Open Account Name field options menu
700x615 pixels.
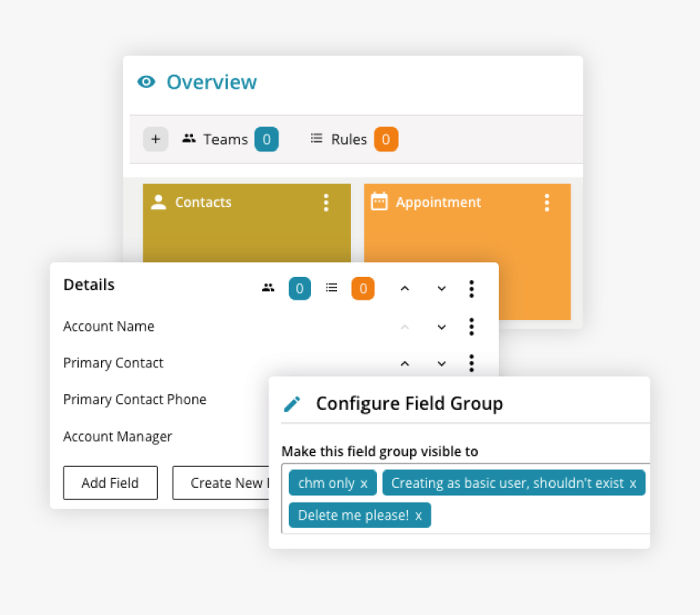point(471,327)
